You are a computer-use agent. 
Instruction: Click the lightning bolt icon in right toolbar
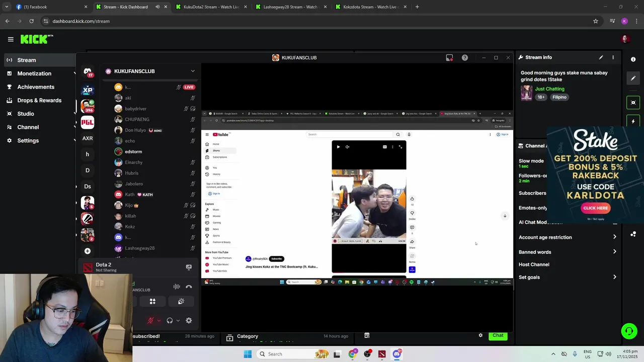click(633, 121)
